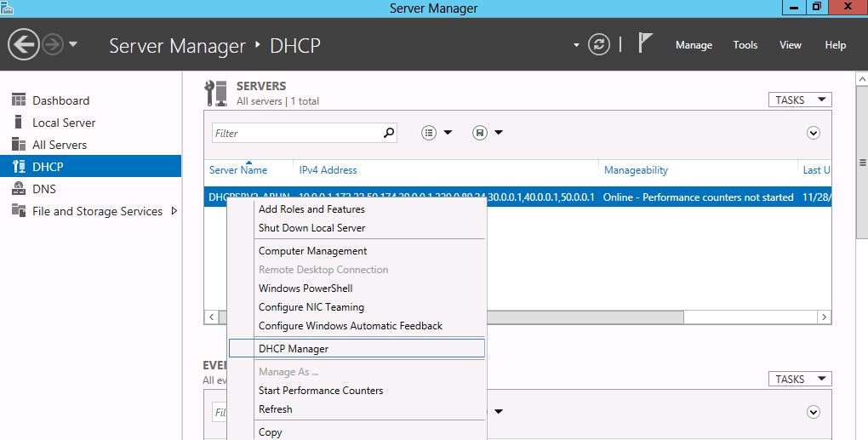The image size is (868, 440).
Task: Click Manageability cell 'Online - Performance counters not started'
Action: click(698, 197)
